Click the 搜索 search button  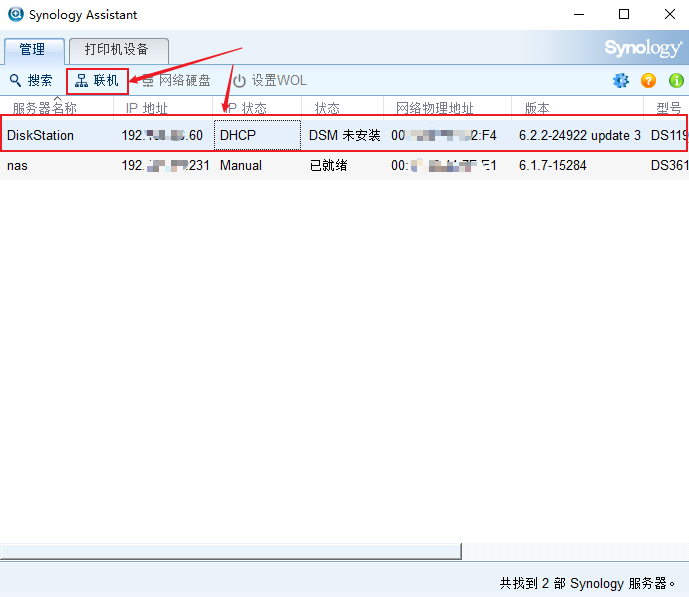pos(31,80)
